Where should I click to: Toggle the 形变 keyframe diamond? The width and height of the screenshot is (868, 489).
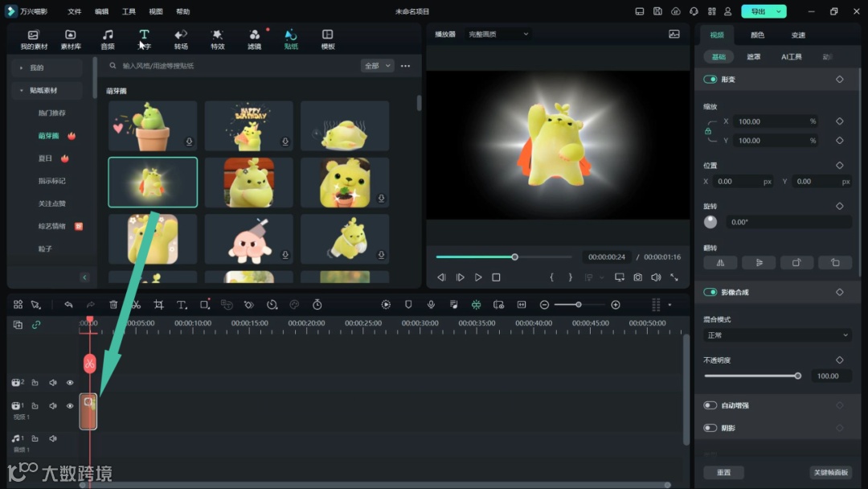840,79
